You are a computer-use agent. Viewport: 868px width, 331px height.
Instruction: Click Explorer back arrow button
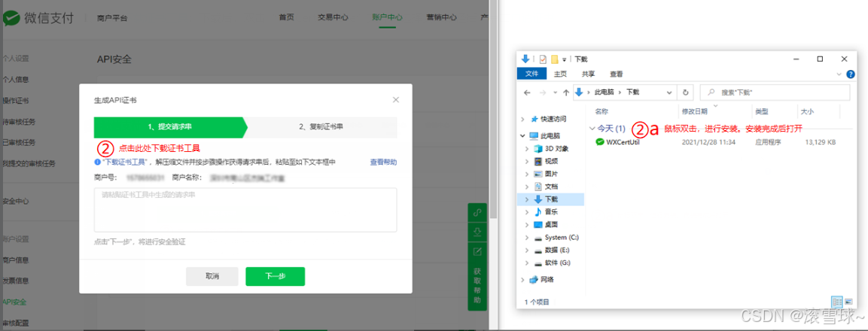[x=528, y=93]
